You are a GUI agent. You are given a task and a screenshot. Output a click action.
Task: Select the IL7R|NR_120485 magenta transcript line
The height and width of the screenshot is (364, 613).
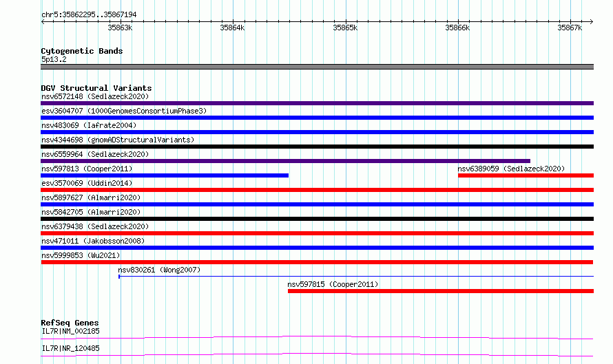(x=317, y=354)
